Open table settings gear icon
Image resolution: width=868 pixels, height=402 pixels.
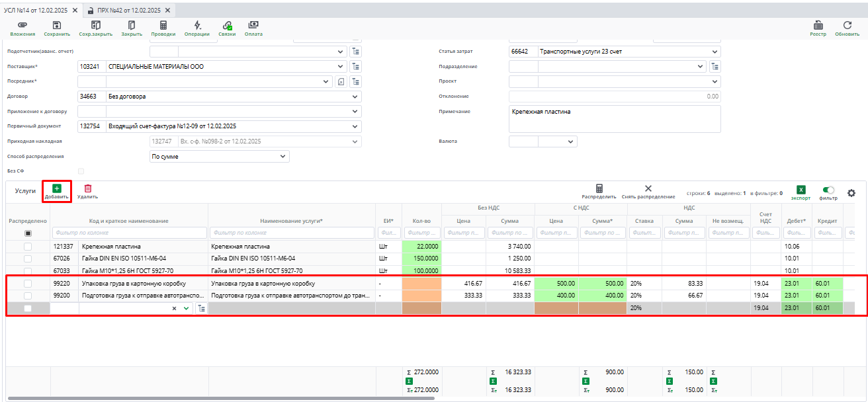point(851,192)
